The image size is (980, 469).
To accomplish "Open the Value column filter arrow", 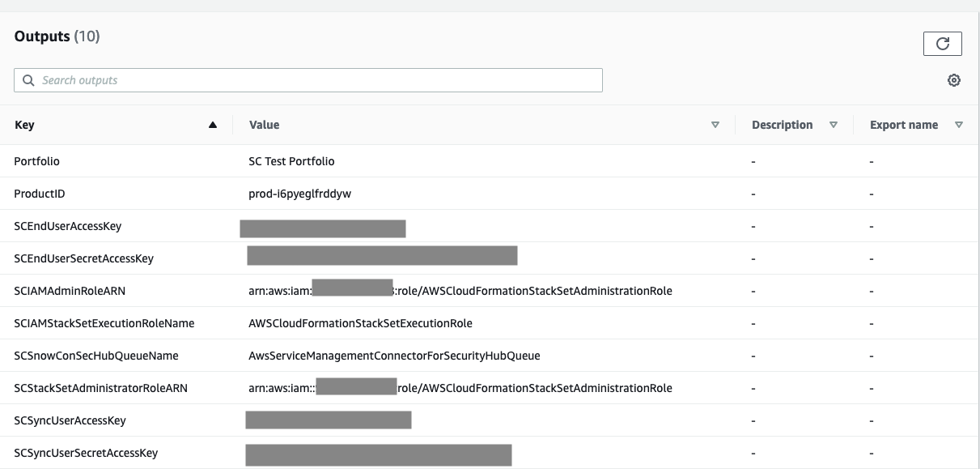I will coord(715,124).
